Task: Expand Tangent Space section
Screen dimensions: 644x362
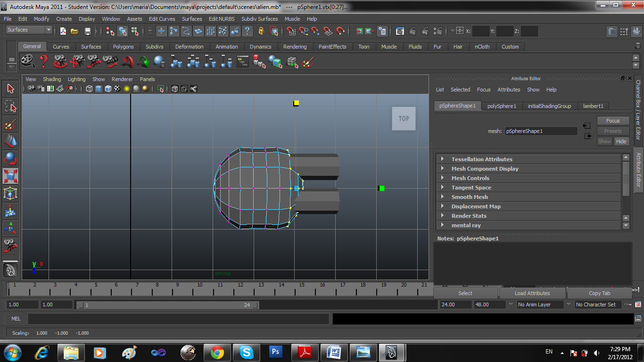Action: [x=528, y=188]
